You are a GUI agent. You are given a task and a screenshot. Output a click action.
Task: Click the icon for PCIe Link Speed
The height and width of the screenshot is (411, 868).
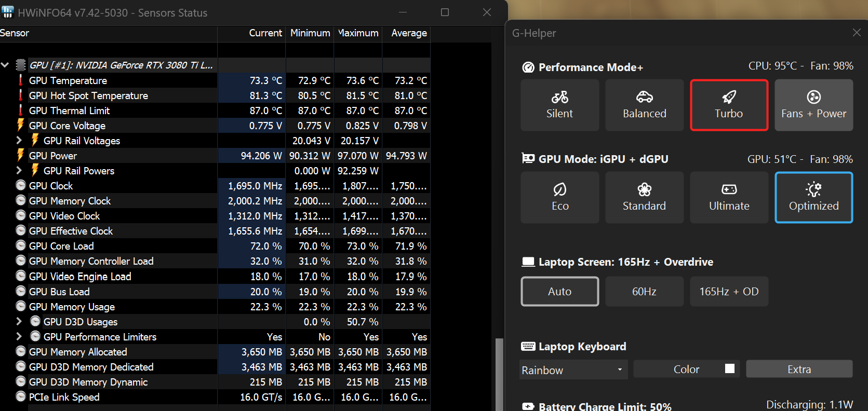pyautogui.click(x=21, y=396)
